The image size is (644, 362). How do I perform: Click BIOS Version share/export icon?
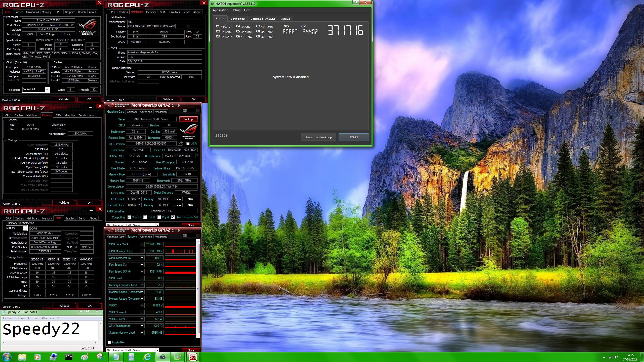[x=180, y=144]
